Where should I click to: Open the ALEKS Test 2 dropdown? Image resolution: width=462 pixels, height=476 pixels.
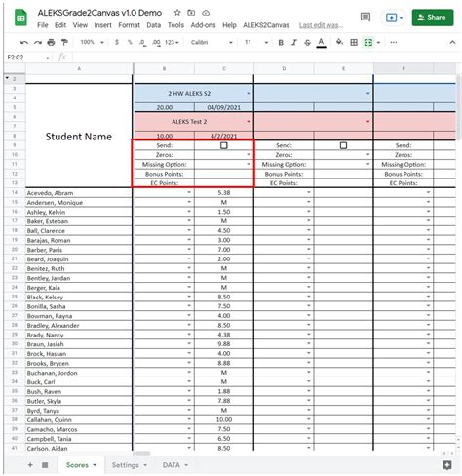(249, 122)
